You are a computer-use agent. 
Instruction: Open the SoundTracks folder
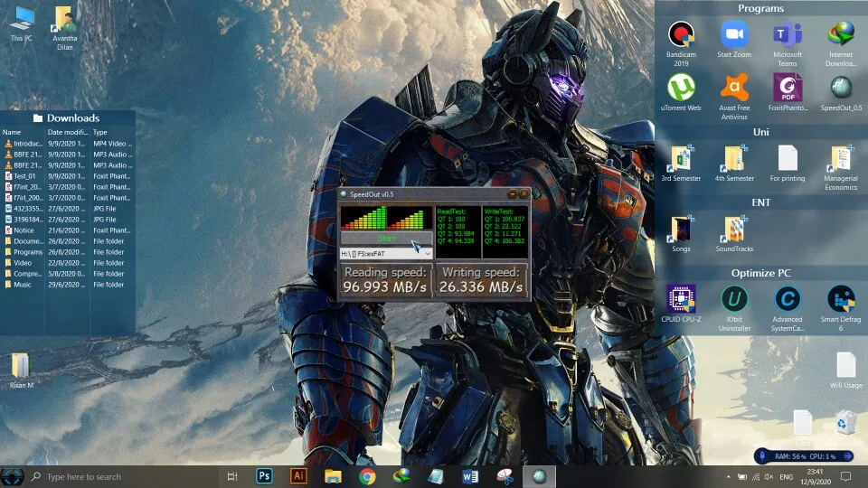click(x=734, y=234)
